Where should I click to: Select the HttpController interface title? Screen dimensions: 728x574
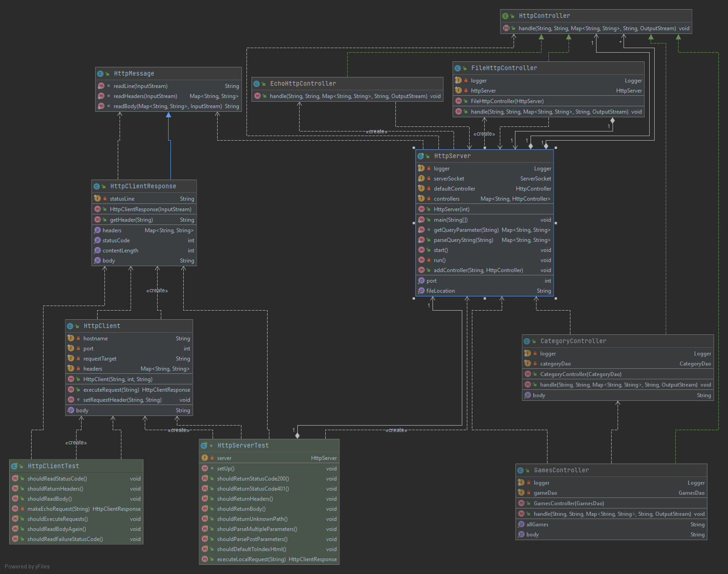pyautogui.click(x=544, y=16)
